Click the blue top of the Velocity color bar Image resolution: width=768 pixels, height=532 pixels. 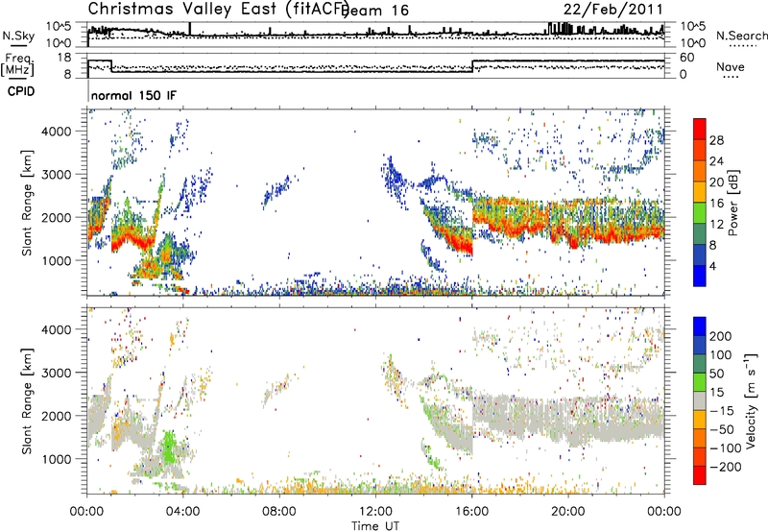(x=700, y=326)
